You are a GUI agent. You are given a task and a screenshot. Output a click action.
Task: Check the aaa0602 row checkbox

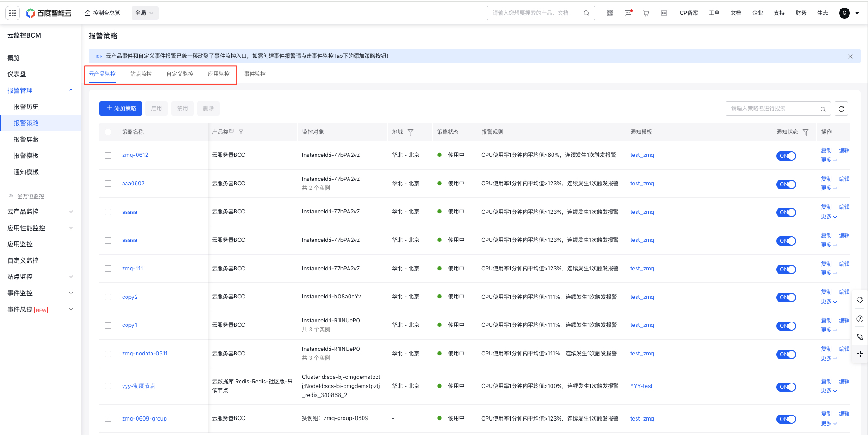tap(108, 184)
